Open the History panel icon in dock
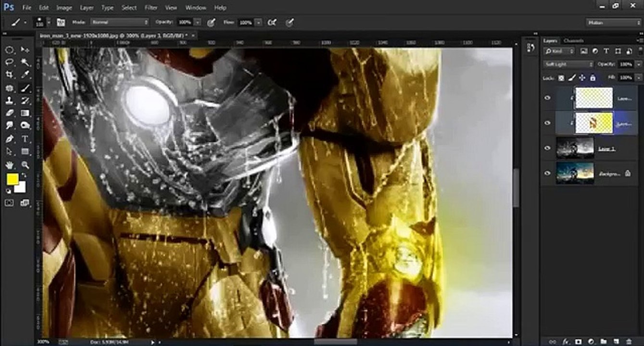The height and width of the screenshot is (346, 644). pos(531,48)
